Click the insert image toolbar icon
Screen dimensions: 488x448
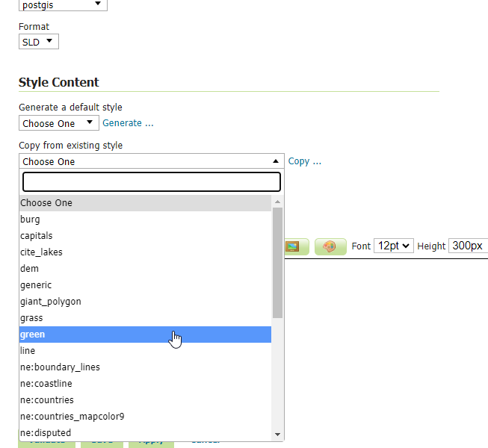click(x=292, y=246)
